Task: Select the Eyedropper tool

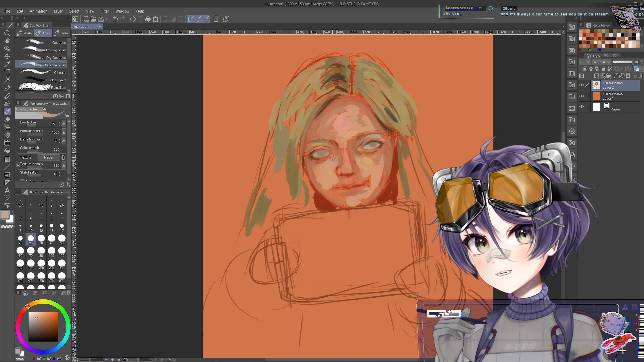Action: coord(7,64)
